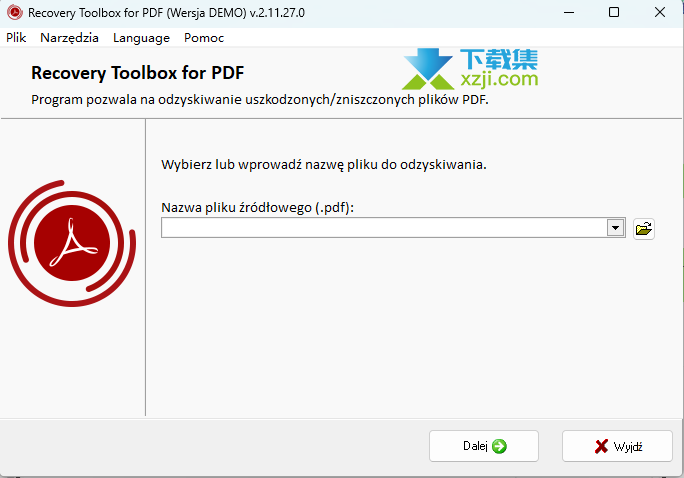
Task: Open the Plik menu
Action: [16, 38]
